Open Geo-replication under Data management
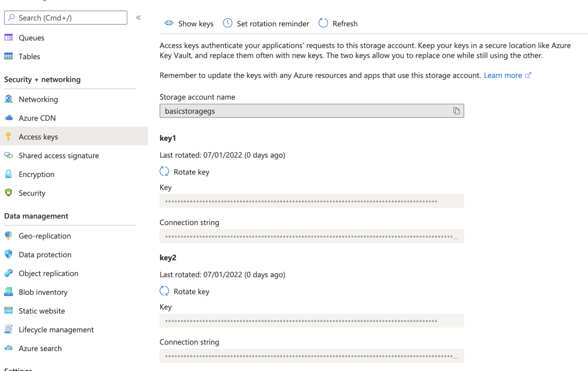This screenshot has height=371, width=588. click(x=45, y=236)
